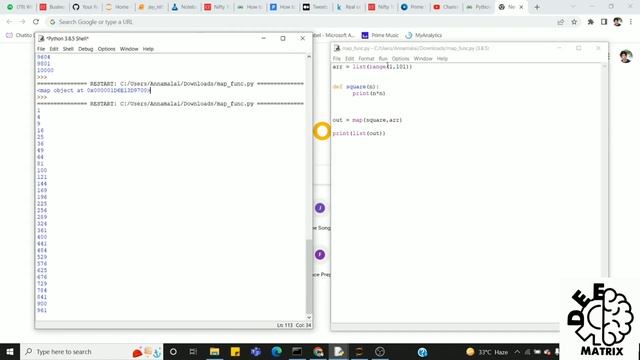Click print(list(out)) line in editor
Screen dimensions: 640x360
pos(359,133)
